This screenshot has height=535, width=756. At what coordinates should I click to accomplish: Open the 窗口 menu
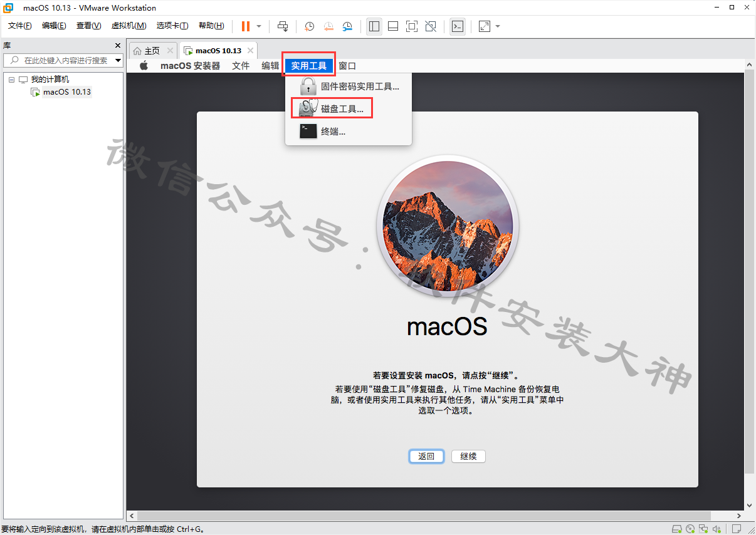coord(347,66)
